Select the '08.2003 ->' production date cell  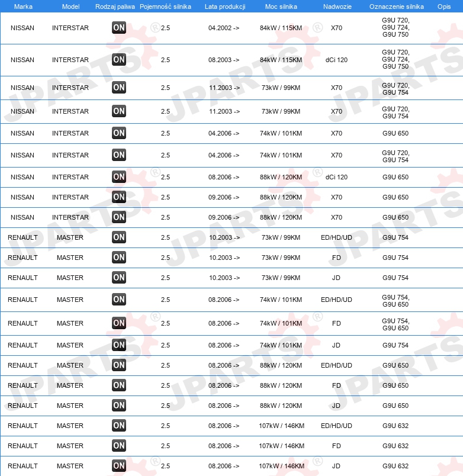(224, 60)
